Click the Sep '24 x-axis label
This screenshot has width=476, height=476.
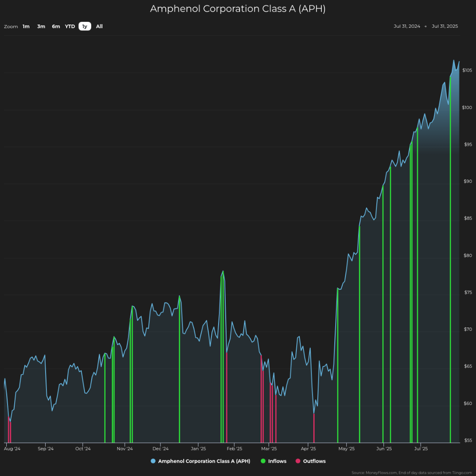pos(46,449)
